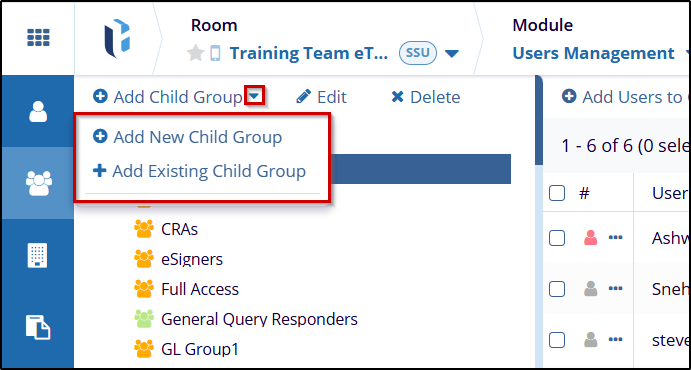691x370 pixels.
Task: Tick the select-all header checkbox
Action: click(x=557, y=193)
